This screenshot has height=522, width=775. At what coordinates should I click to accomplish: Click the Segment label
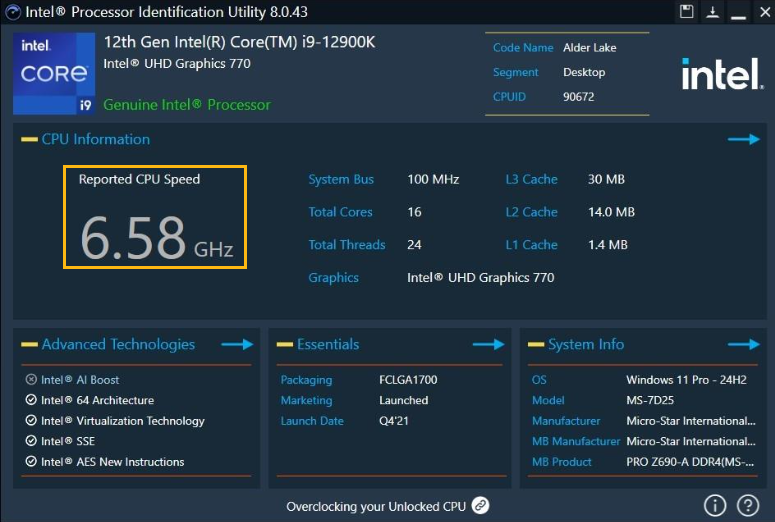pyautogui.click(x=516, y=72)
